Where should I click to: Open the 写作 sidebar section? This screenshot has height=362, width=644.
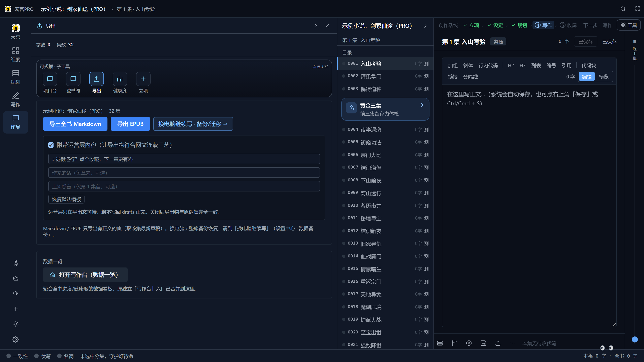point(15,99)
